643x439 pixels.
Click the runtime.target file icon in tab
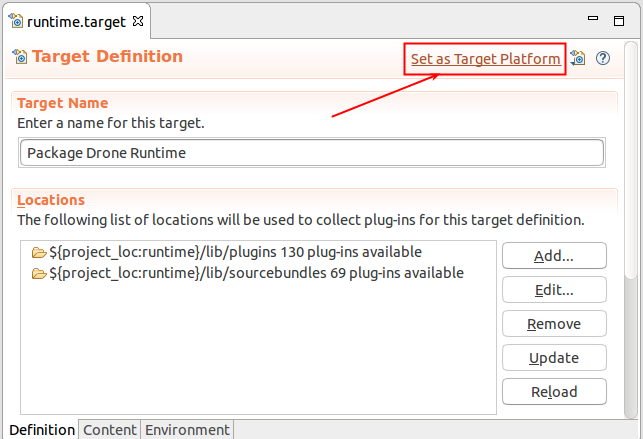tap(16, 20)
